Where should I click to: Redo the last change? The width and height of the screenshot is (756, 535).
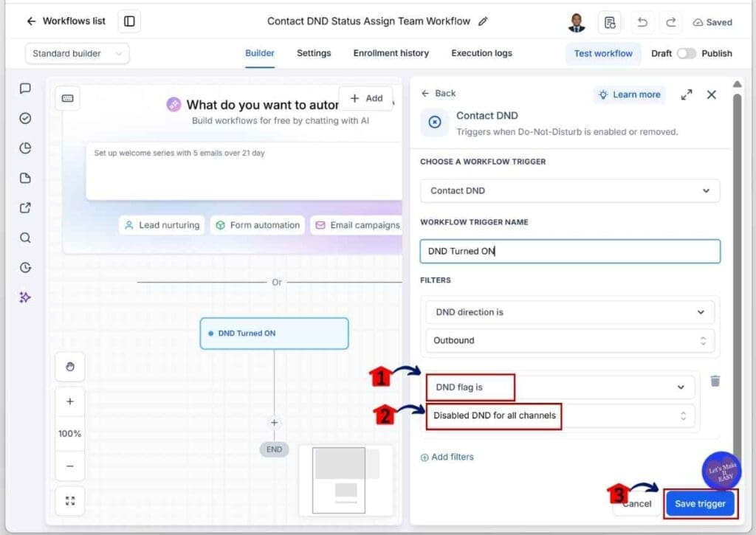(670, 22)
